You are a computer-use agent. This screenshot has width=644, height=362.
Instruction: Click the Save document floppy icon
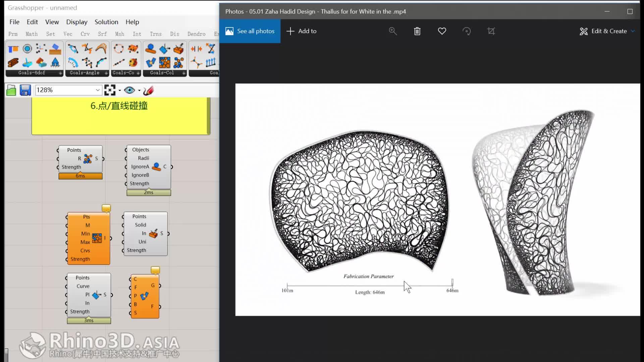[25, 90]
